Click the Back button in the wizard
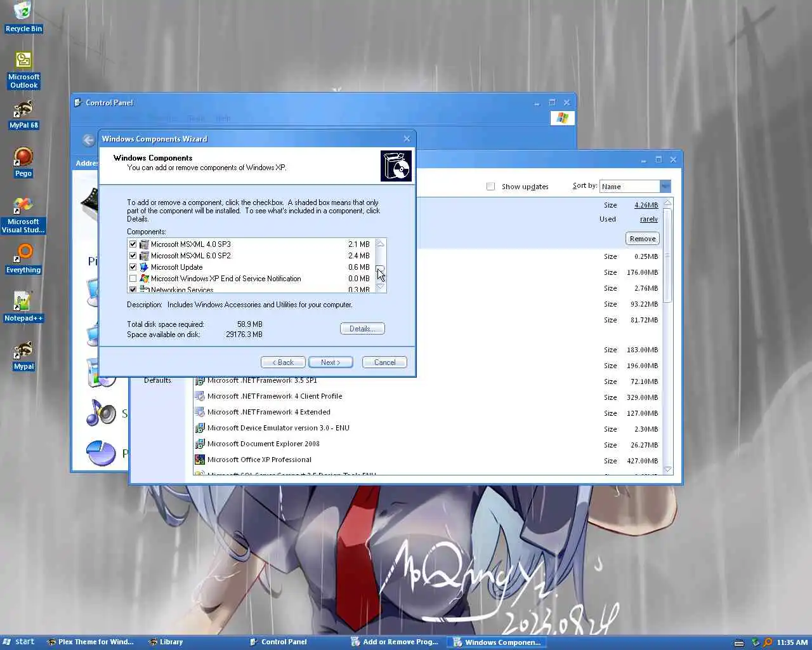Screen dimensions: 812x650 [x=283, y=362]
